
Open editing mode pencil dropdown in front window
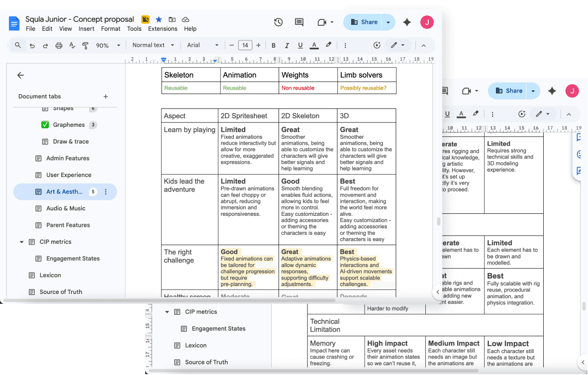[397, 45]
